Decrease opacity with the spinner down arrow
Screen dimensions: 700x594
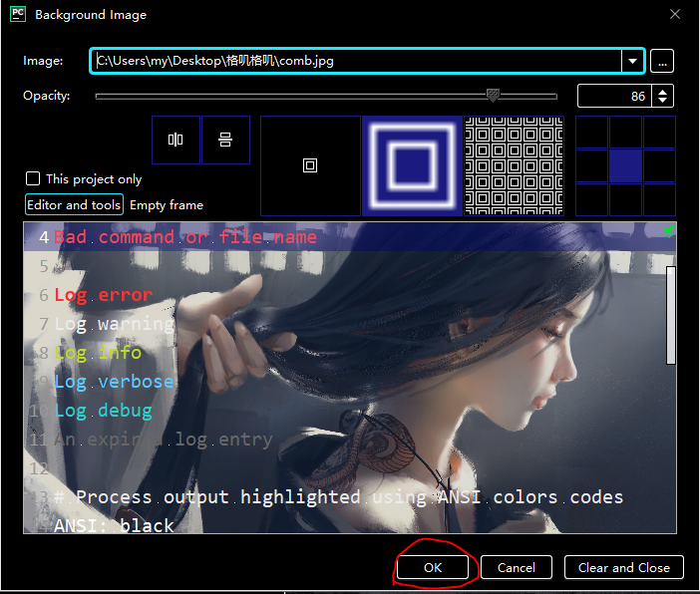(x=662, y=101)
